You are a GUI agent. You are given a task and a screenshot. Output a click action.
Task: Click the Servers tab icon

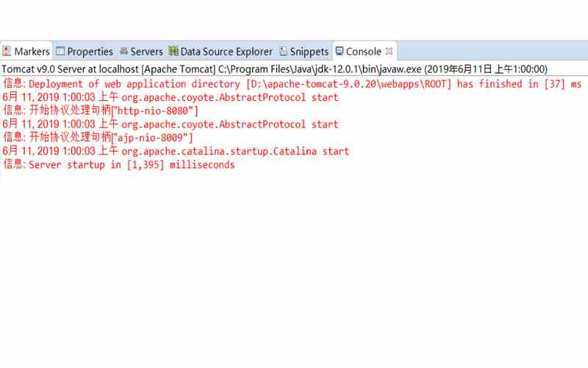pos(123,51)
